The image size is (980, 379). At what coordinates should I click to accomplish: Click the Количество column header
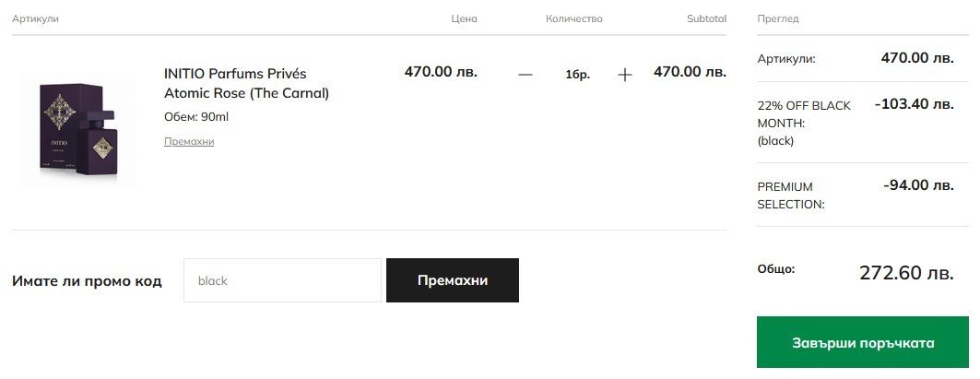(x=573, y=18)
